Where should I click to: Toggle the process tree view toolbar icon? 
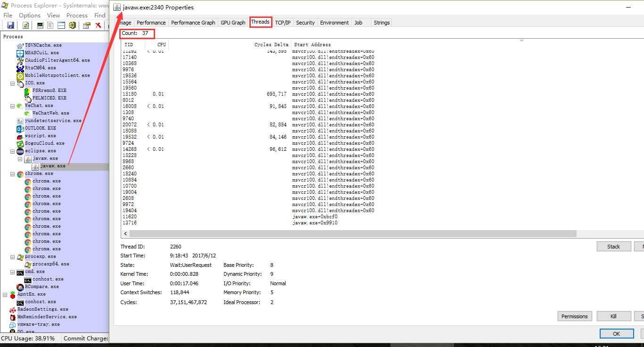click(50, 25)
